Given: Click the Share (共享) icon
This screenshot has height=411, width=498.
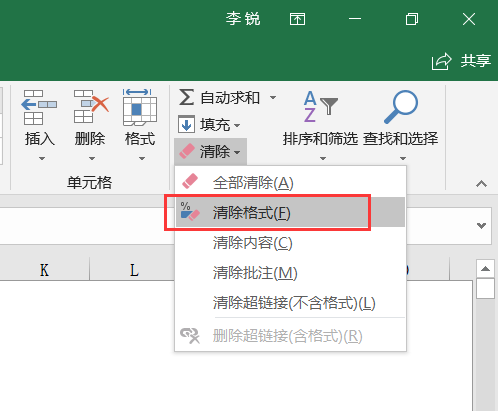Looking at the screenshot, I should coord(441,61).
